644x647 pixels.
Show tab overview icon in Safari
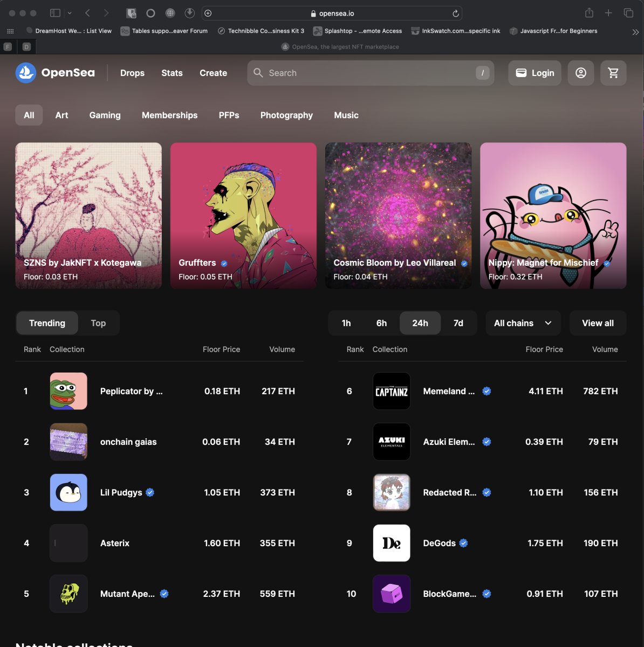pyautogui.click(x=628, y=13)
